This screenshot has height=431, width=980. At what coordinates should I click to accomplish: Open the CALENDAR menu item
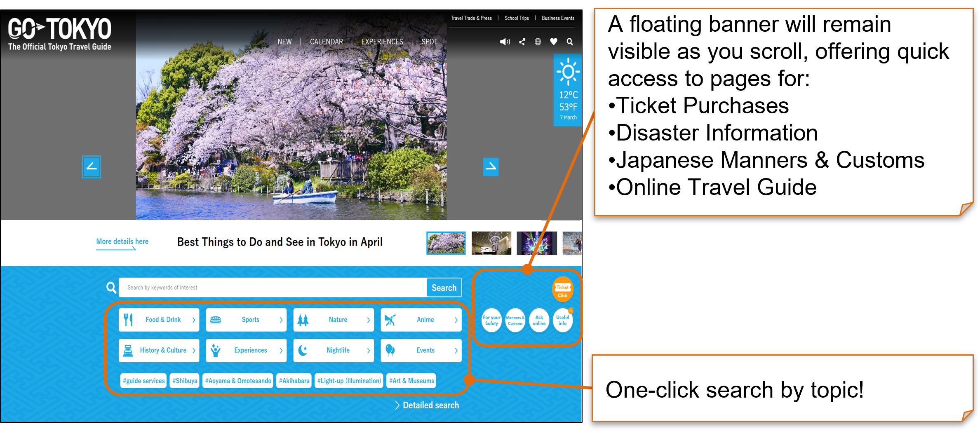[326, 42]
